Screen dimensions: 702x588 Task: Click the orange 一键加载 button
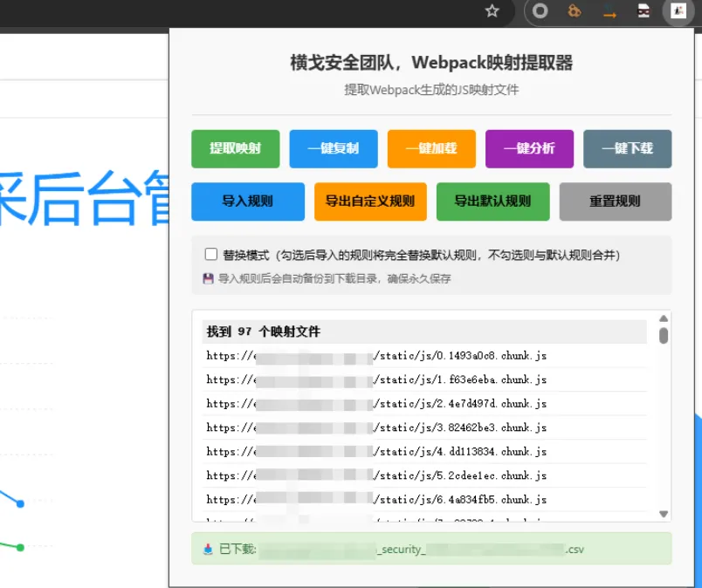pyautogui.click(x=431, y=149)
